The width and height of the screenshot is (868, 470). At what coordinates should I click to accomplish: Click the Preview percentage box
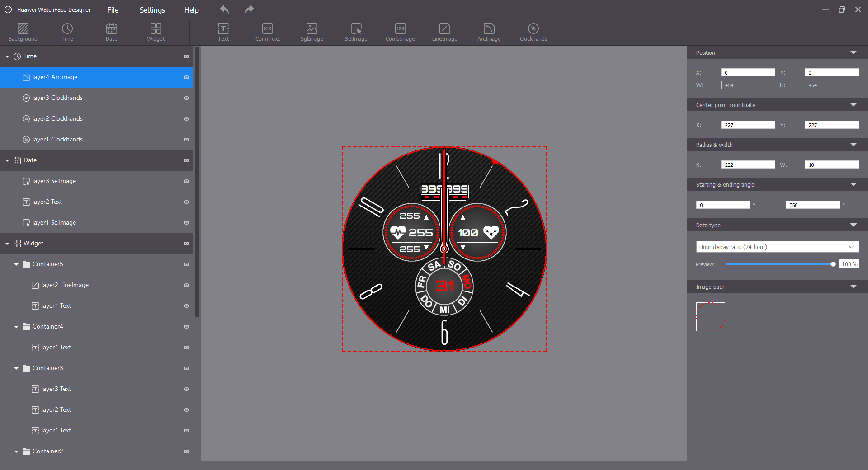[x=849, y=264]
